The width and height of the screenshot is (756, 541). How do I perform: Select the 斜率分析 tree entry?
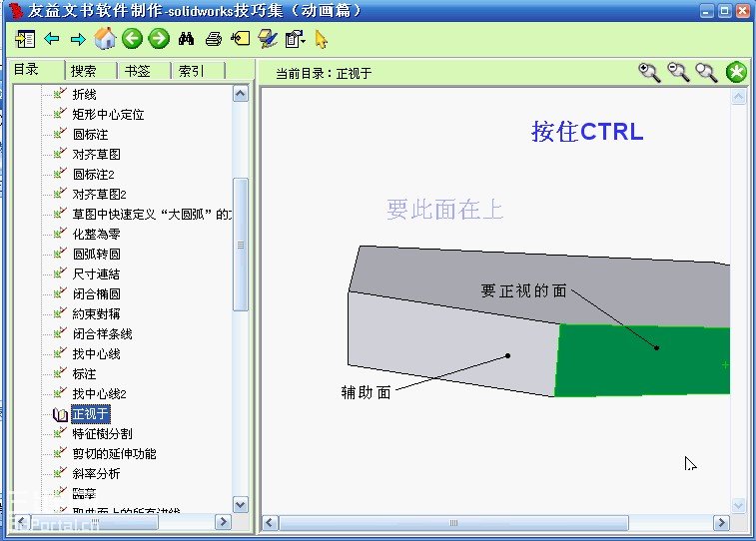coord(96,474)
